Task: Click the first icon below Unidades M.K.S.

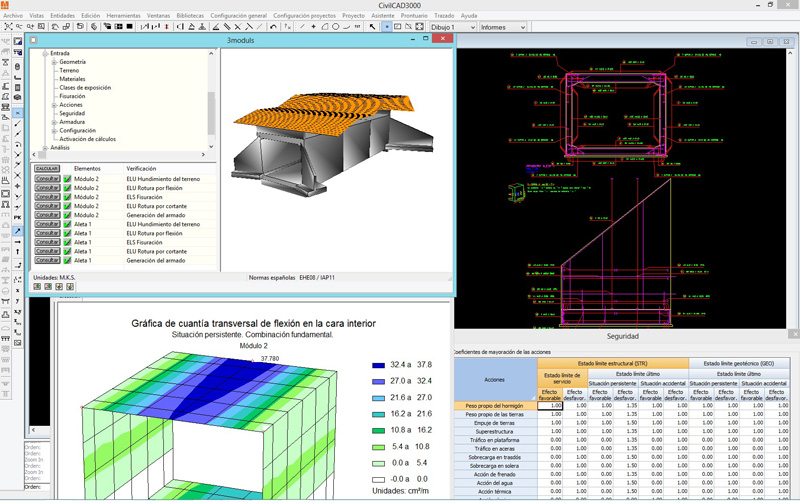Action: click(38, 287)
